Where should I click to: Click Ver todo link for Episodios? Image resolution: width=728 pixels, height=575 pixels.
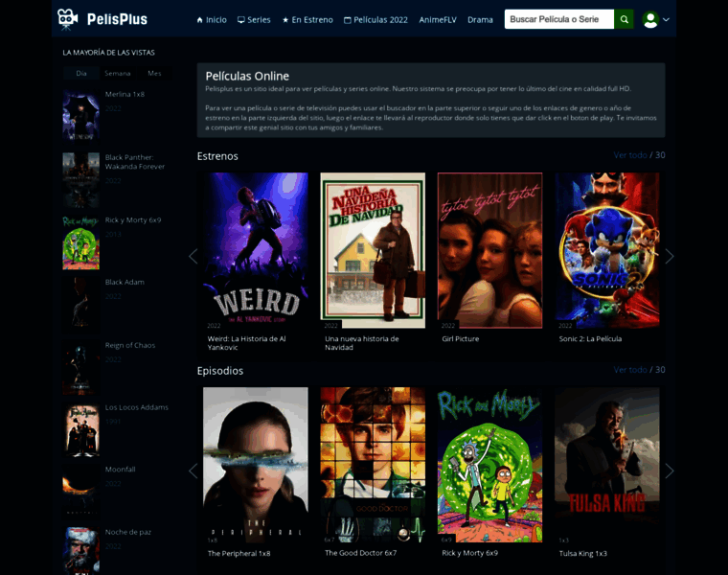click(630, 370)
